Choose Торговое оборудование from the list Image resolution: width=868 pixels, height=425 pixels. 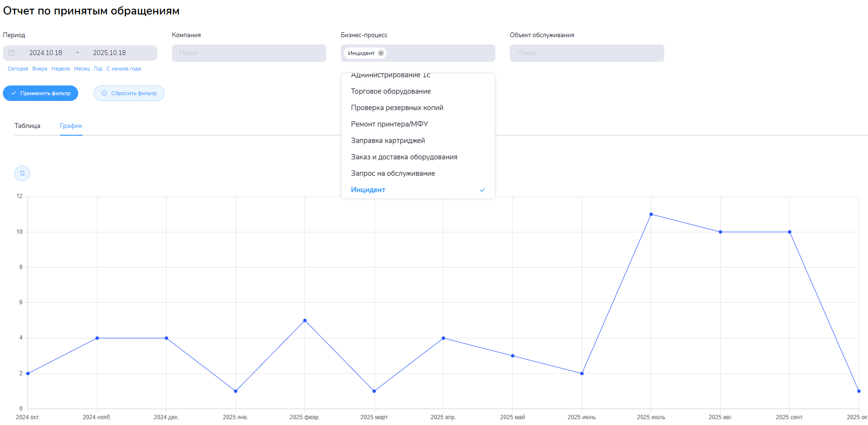391,91
